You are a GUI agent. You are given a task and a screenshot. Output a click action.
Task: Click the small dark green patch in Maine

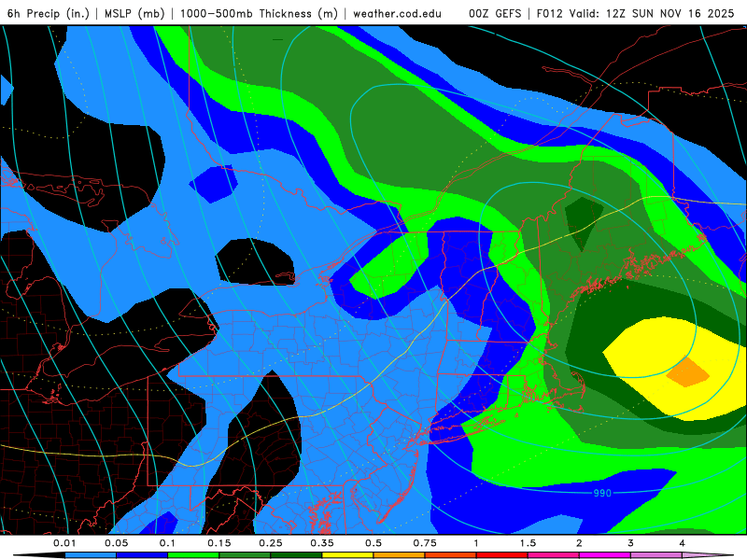(583, 223)
